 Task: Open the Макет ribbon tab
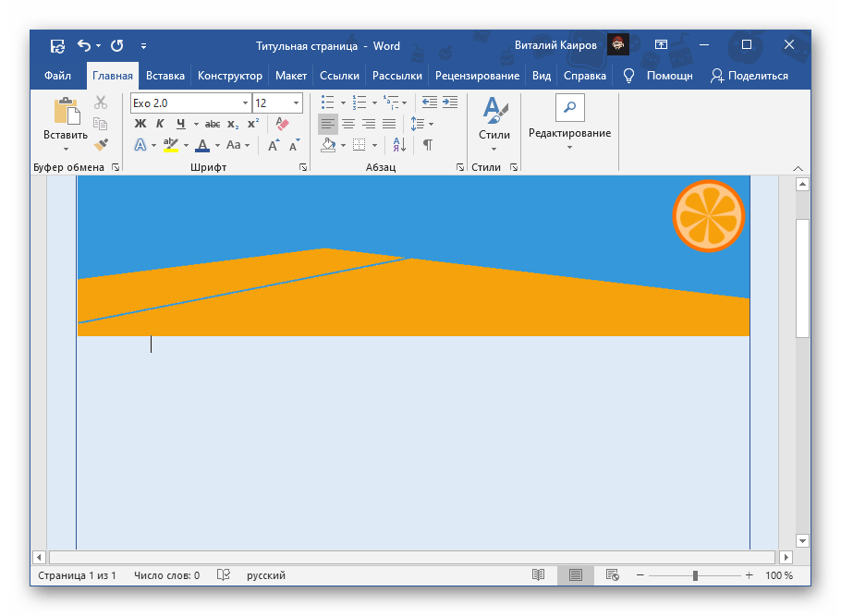[x=290, y=76]
